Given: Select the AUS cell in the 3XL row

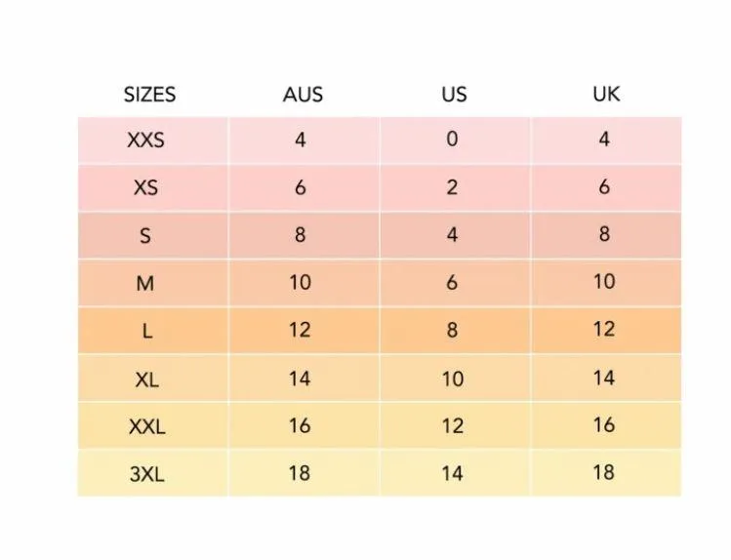Looking at the screenshot, I should (x=300, y=473).
